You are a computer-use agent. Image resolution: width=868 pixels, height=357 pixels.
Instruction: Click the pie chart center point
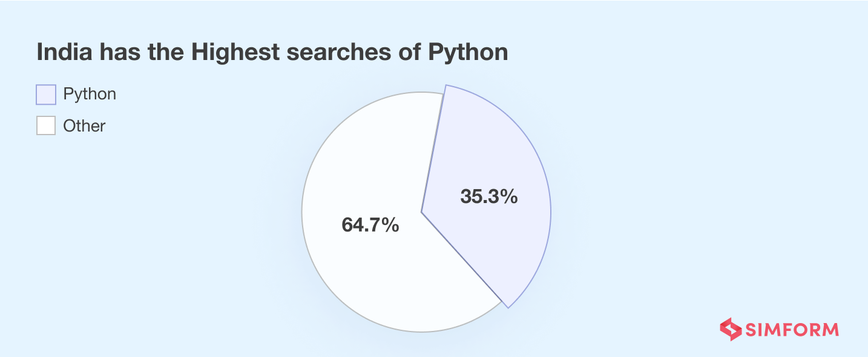[422, 212]
